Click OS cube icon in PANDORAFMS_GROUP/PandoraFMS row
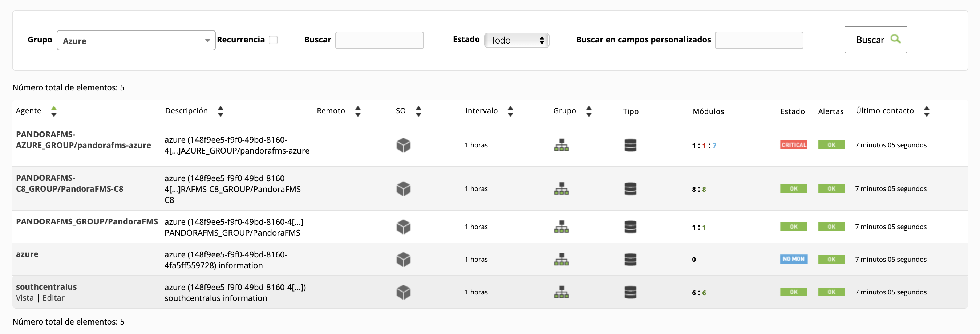The image size is (980, 334). (403, 227)
